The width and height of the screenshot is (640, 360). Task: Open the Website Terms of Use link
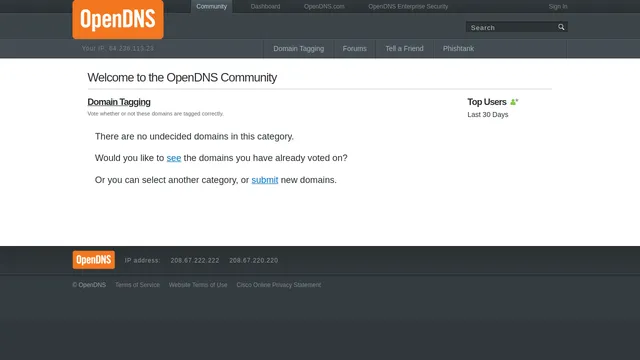[x=198, y=285]
